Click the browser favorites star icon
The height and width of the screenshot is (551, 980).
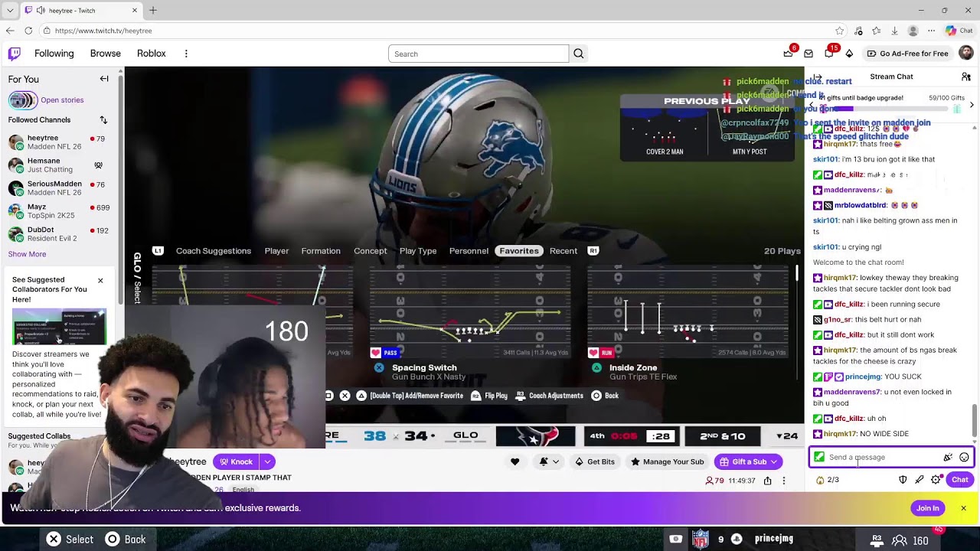click(840, 31)
